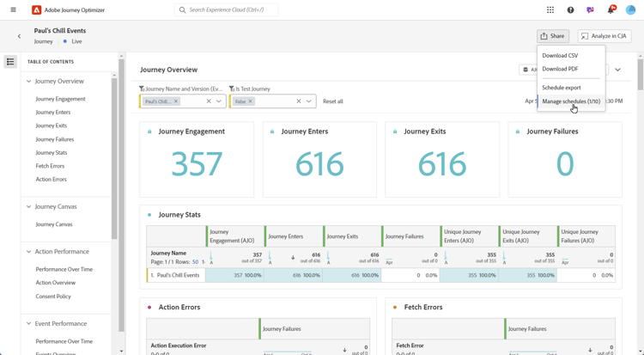Click the filter icon beside Is Test Journey
The height and width of the screenshot is (355, 644).
(232, 89)
